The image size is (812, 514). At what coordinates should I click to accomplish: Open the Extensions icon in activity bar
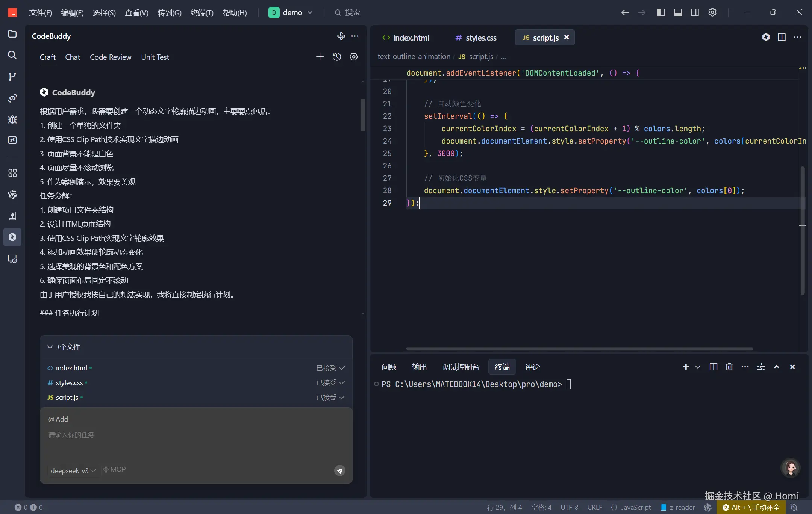click(x=12, y=173)
